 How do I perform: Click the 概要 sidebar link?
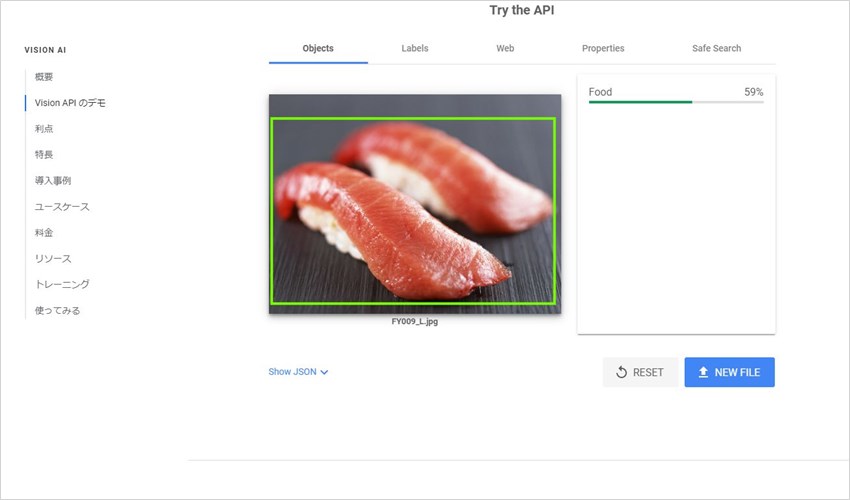44,77
